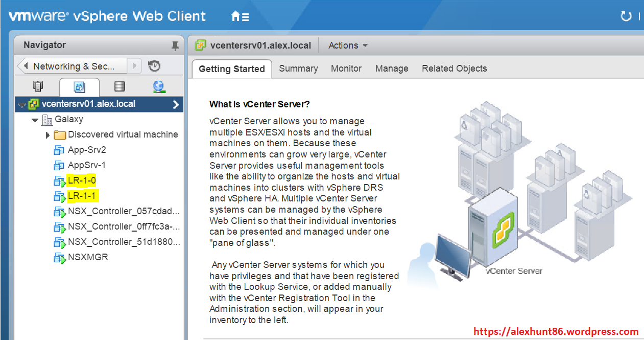Select App-Srv2 in the inventory tree
Image resolution: width=644 pixels, height=340 pixels.
(x=87, y=150)
